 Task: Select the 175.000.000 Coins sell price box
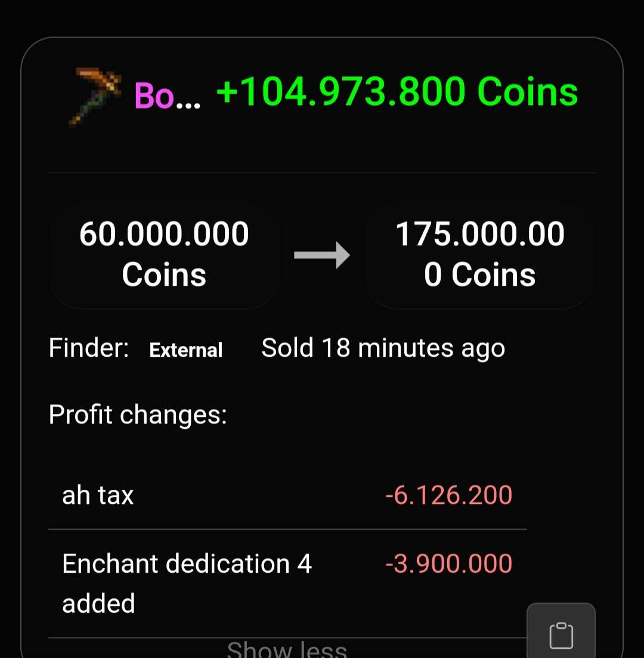point(479,255)
